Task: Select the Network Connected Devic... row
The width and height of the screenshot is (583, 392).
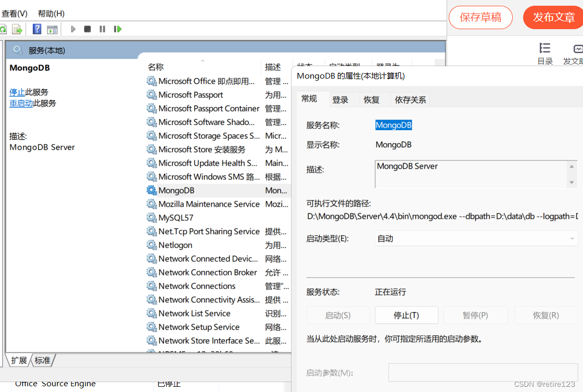Action: [218, 259]
